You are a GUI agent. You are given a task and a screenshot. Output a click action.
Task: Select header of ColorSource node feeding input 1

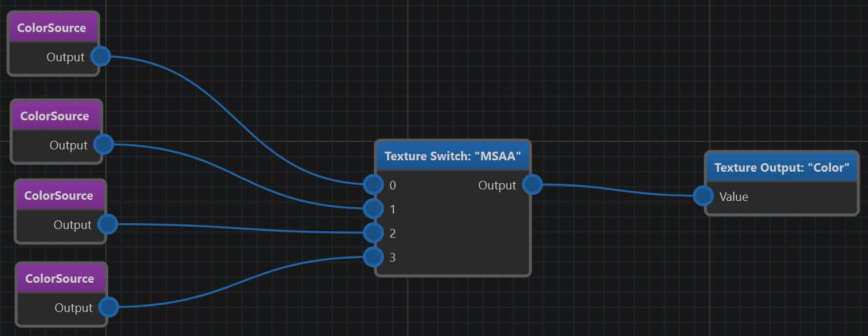(x=57, y=116)
